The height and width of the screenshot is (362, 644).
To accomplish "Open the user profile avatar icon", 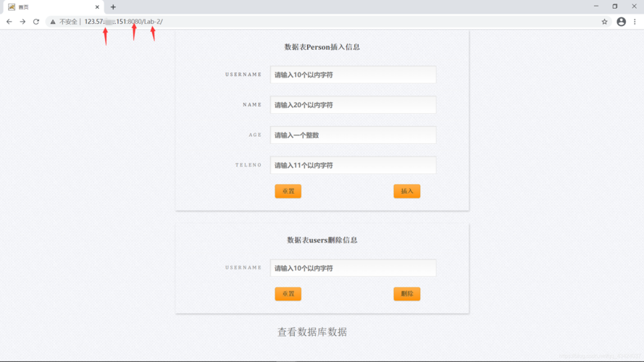I will 621,22.
